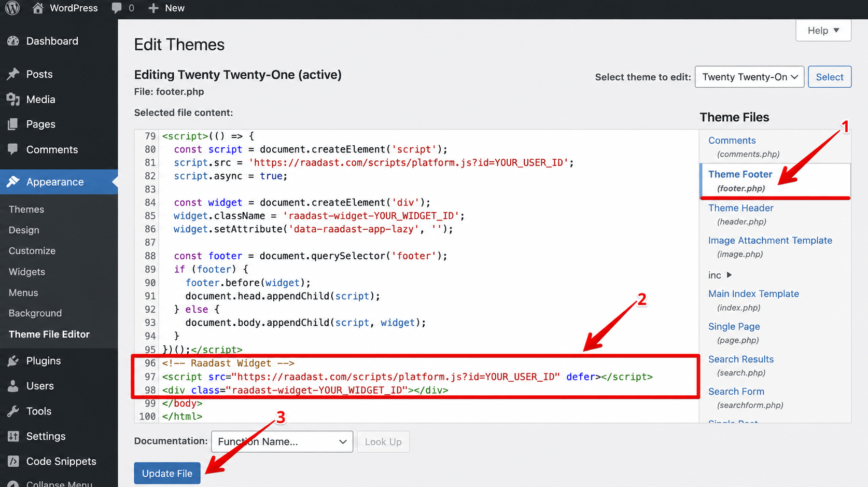Click New in the admin bar

(175, 8)
